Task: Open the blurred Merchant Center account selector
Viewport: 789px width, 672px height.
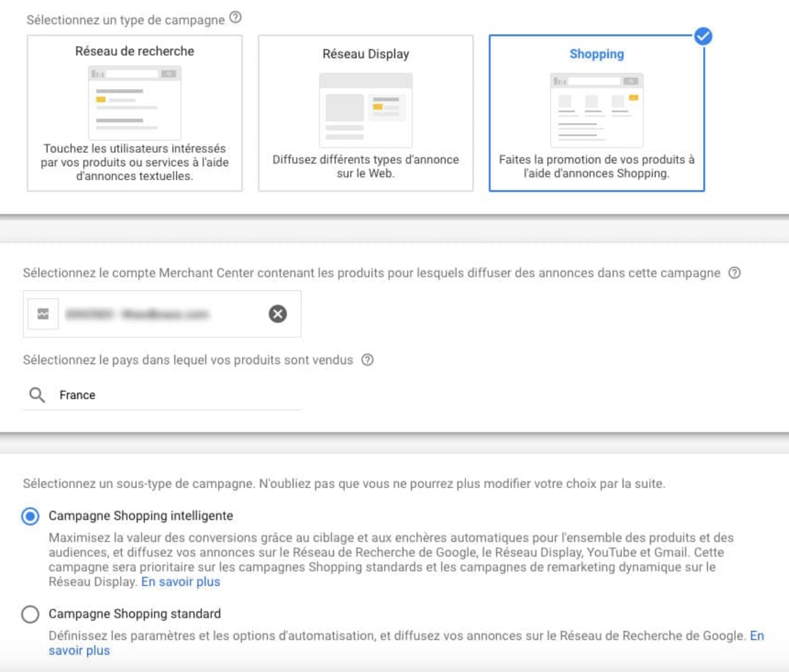Action: [x=152, y=314]
